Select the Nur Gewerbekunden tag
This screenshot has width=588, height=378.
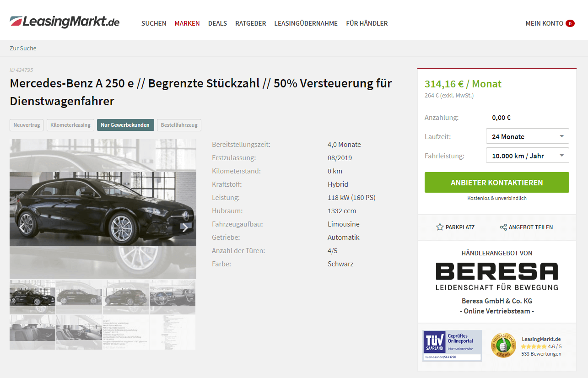pyautogui.click(x=125, y=125)
